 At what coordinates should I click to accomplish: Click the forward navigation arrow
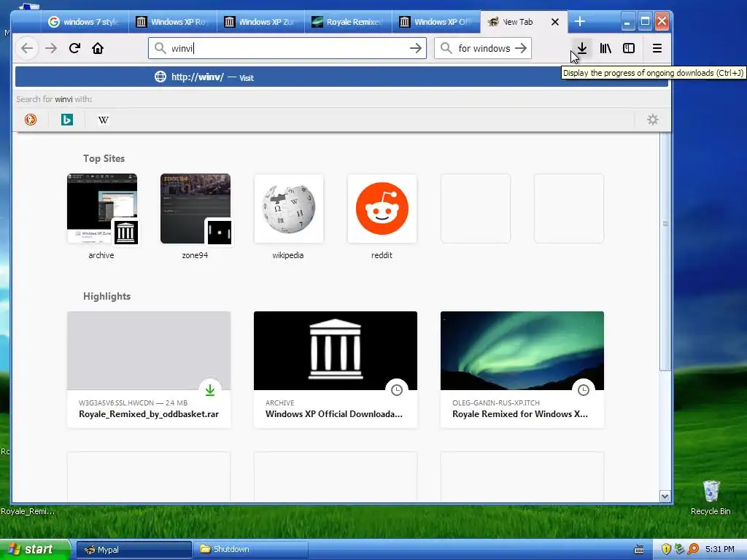pos(51,48)
